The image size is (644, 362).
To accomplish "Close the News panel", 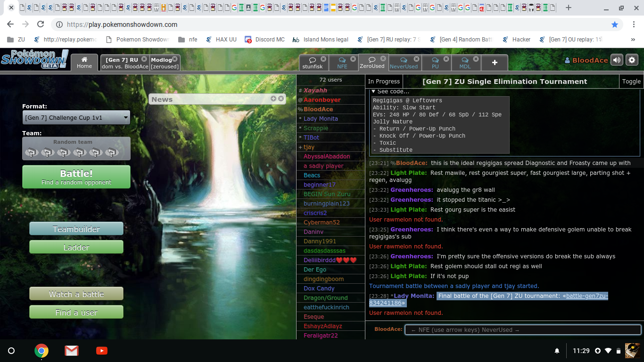I will coord(281,99).
